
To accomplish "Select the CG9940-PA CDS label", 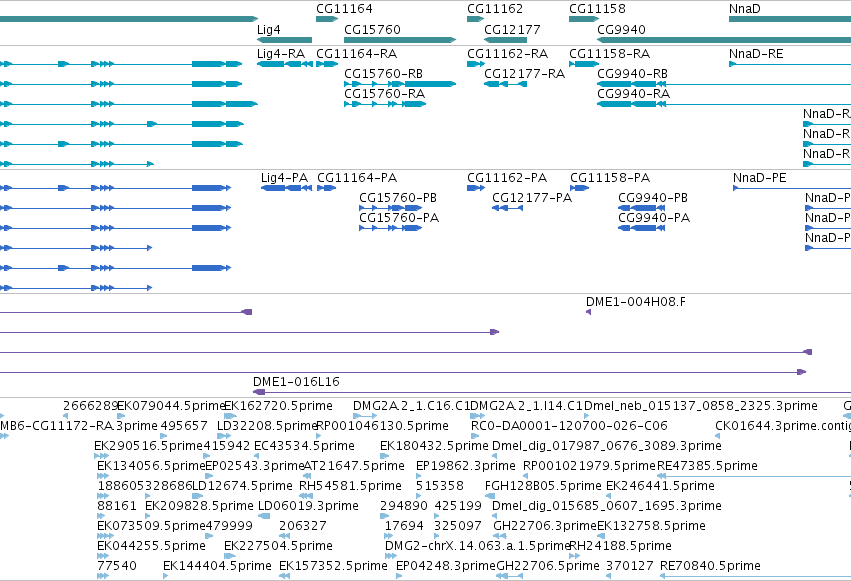I will coord(654,218).
